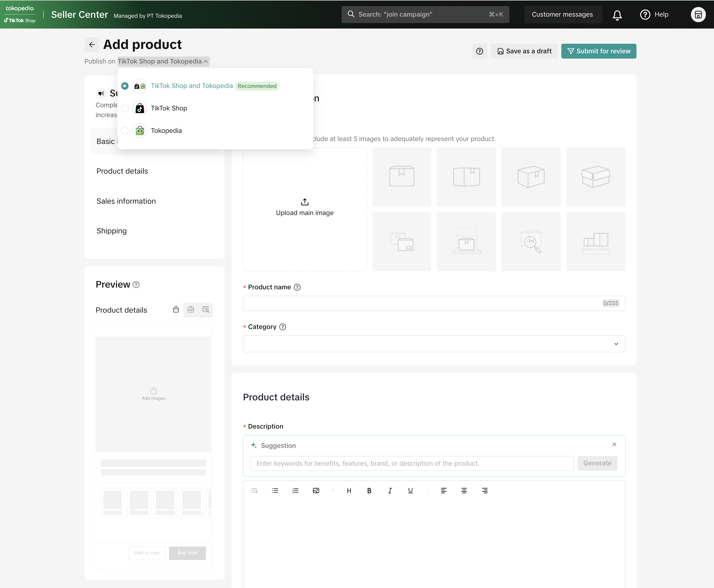Click the numbered list icon

[x=295, y=490]
